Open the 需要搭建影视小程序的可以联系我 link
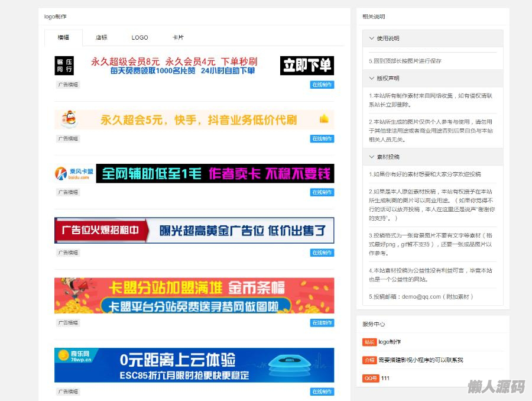This screenshot has height=401, width=532. click(420, 360)
